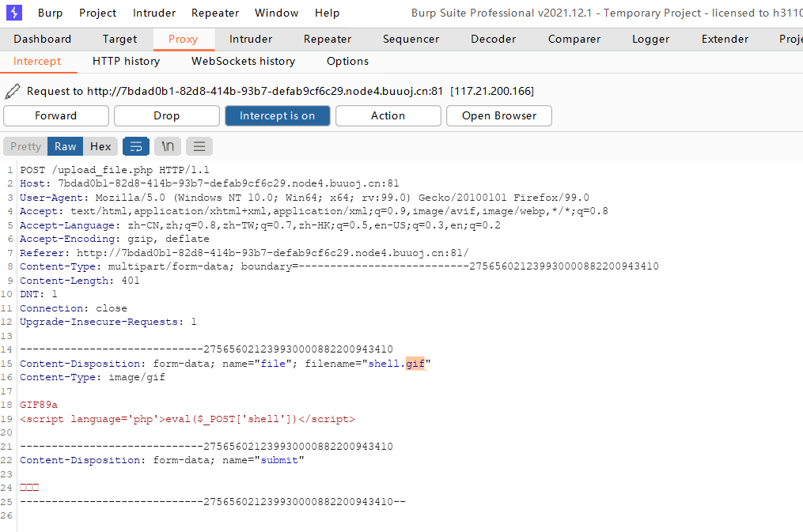Click the Upgrade-Insecure-Requests header line
This screenshot has width=803, height=532.
pyautogui.click(x=108, y=322)
